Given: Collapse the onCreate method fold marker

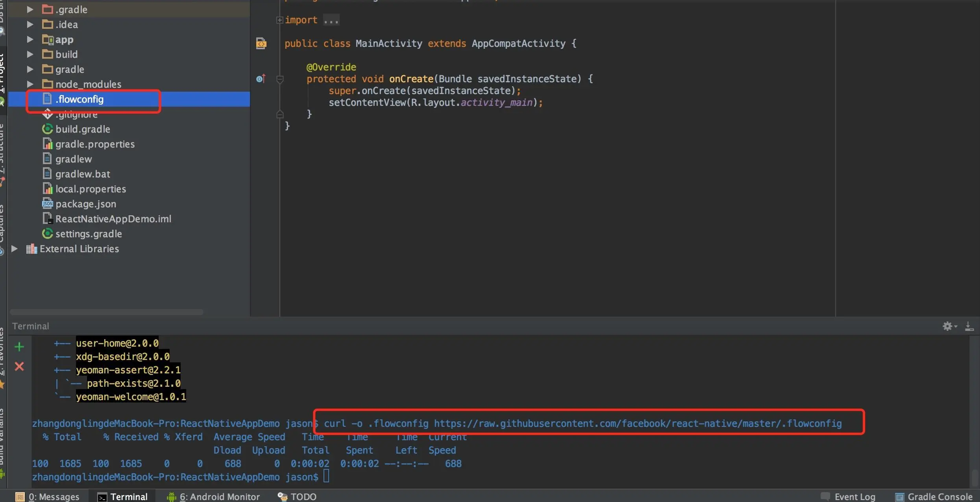Looking at the screenshot, I should [280, 79].
